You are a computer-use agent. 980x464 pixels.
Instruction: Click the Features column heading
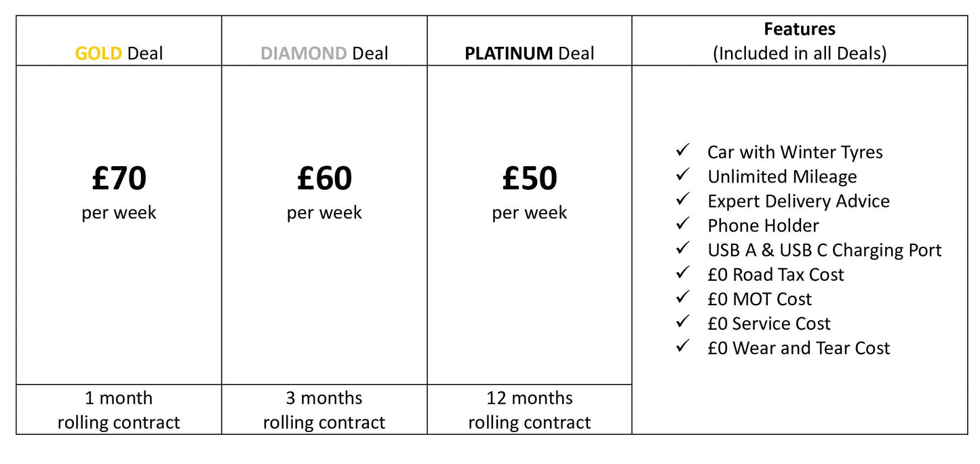click(x=800, y=29)
